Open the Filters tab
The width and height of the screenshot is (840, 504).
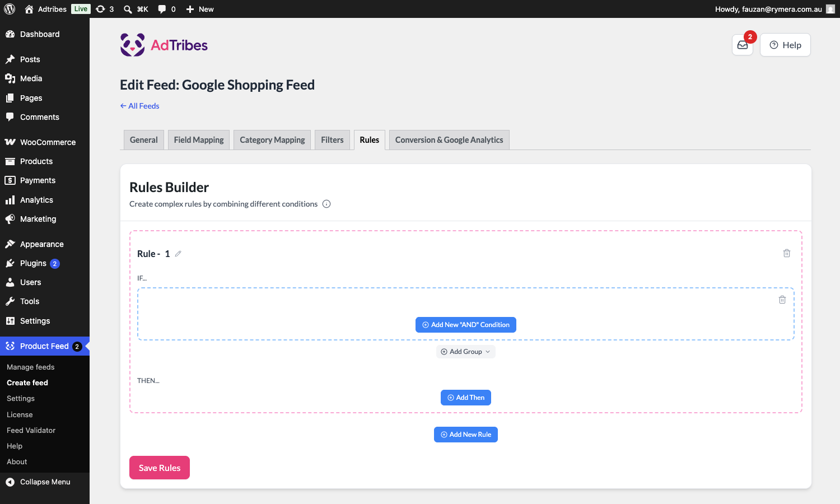[x=333, y=140]
